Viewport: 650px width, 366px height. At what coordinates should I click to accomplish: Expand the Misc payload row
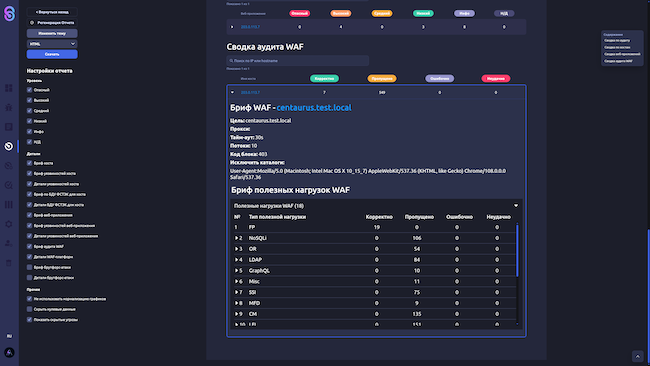coord(236,281)
